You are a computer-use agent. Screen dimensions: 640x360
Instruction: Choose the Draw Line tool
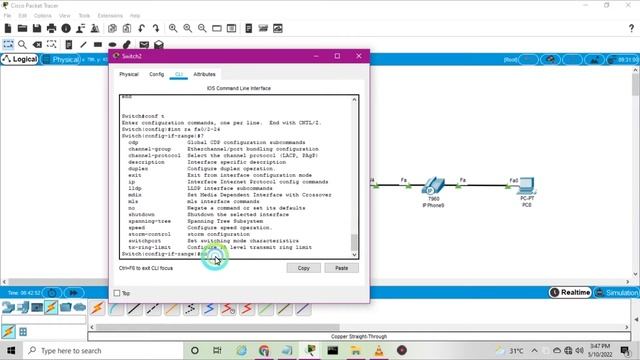83,44
